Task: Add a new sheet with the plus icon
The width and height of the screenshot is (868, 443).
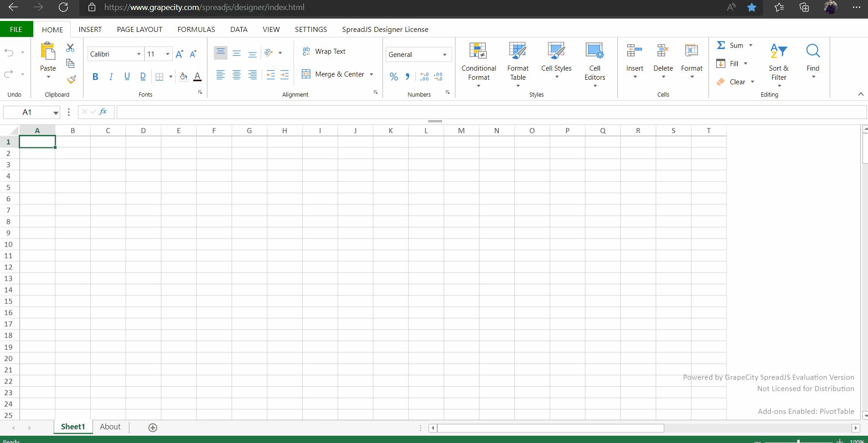Action: [x=153, y=428]
